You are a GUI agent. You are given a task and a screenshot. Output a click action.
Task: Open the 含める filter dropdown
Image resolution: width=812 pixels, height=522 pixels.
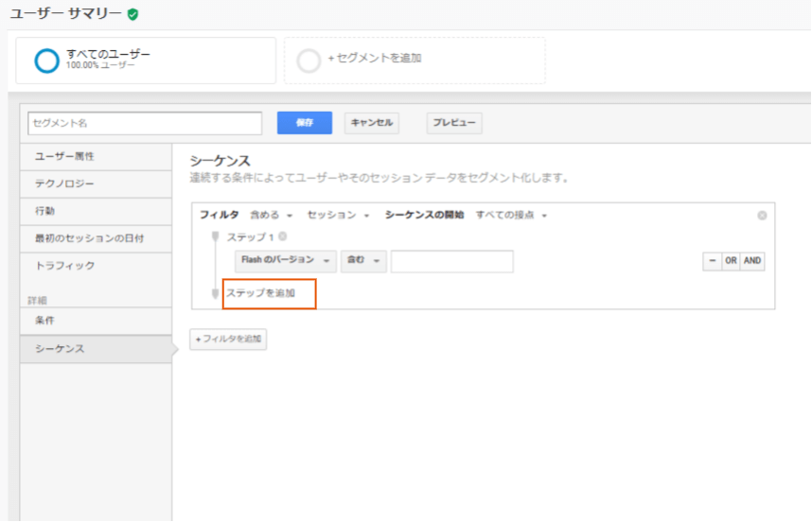coord(271,216)
